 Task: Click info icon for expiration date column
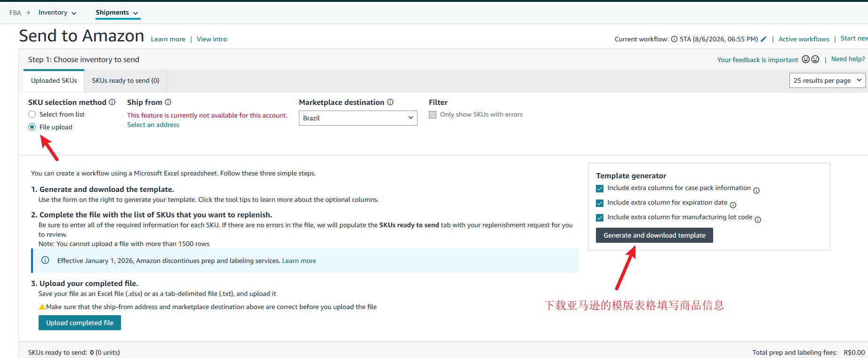733,205
